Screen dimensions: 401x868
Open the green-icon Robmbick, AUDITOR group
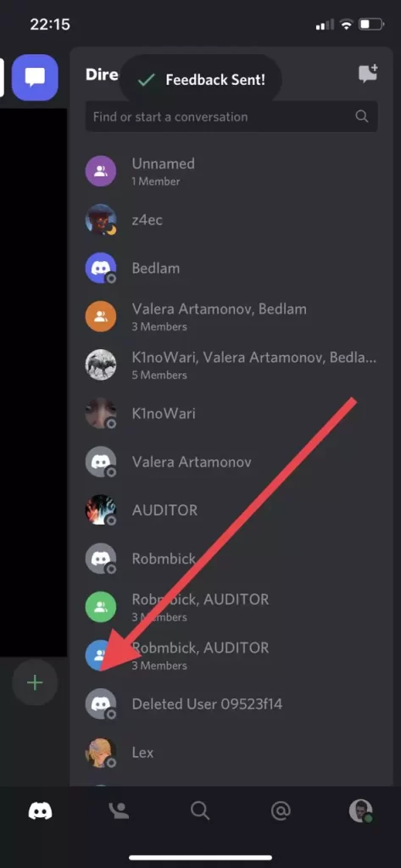[x=231, y=607]
